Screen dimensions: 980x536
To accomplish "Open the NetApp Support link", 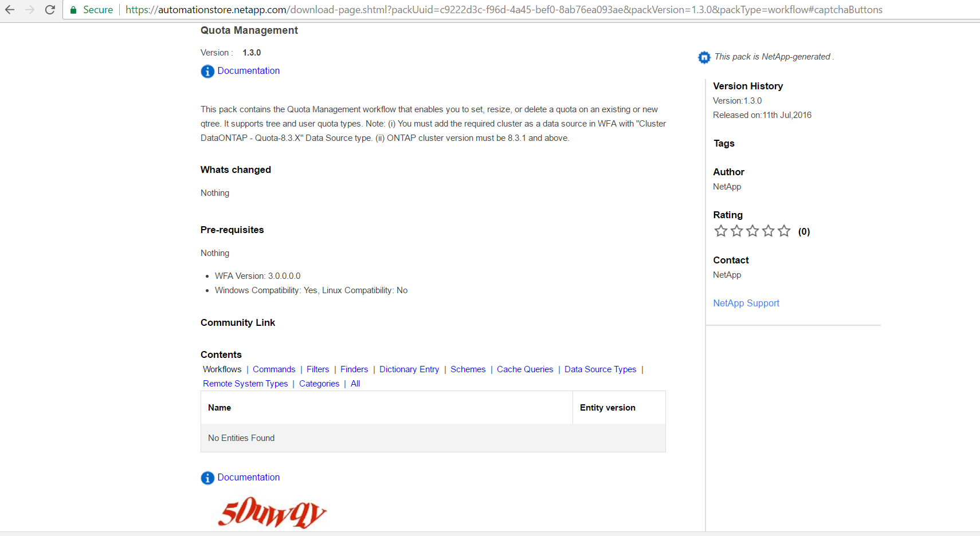I will coord(746,303).
